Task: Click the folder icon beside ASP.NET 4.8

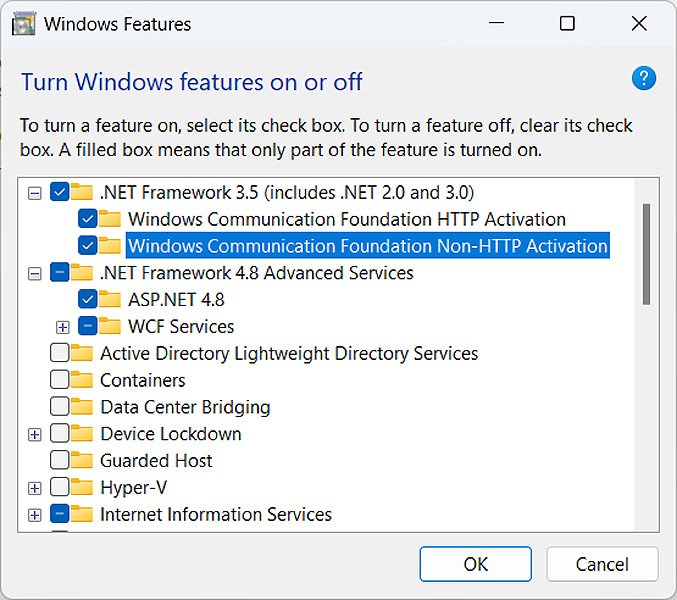Action: click(111, 299)
